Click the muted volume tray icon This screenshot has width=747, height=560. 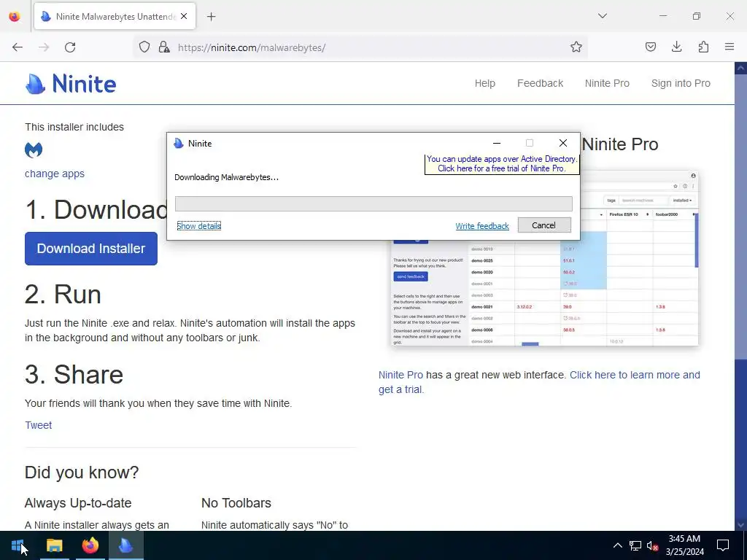(653, 545)
